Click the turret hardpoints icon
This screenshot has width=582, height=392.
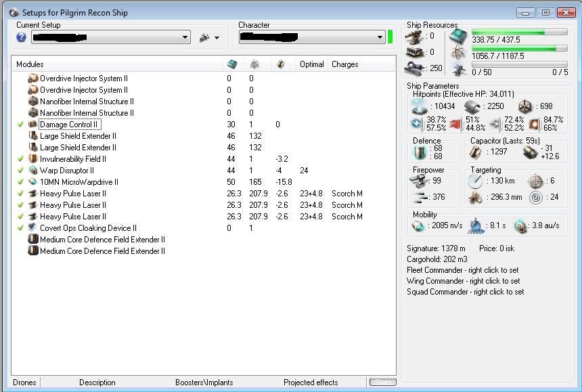point(414,37)
